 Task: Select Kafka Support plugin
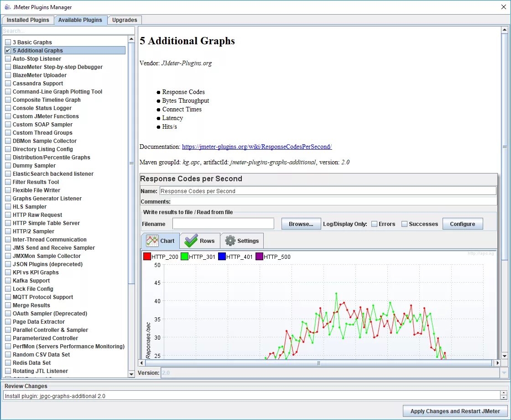pyautogui.click(x=31, y=280)
